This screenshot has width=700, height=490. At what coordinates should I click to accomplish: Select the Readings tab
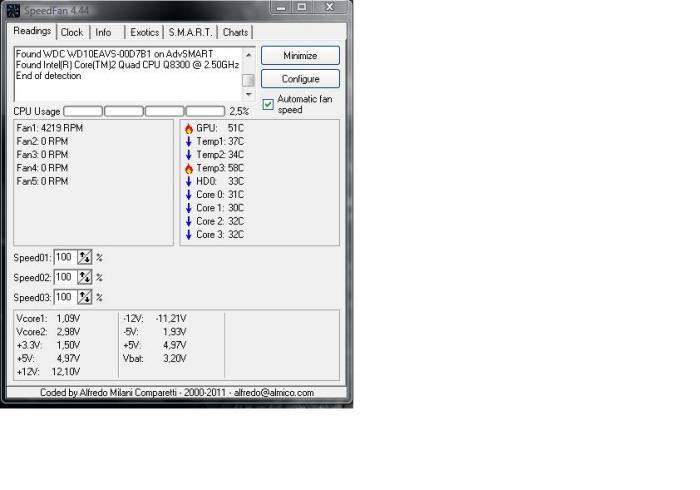tap(32, 31)
